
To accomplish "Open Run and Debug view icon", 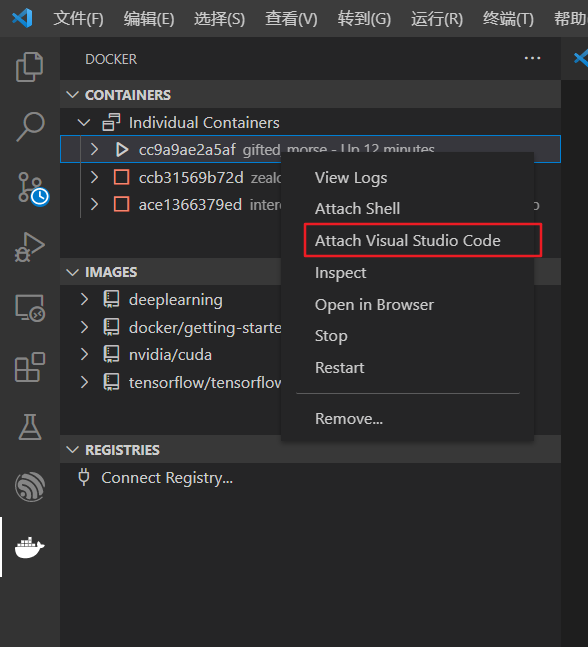I will pos(30,247).
